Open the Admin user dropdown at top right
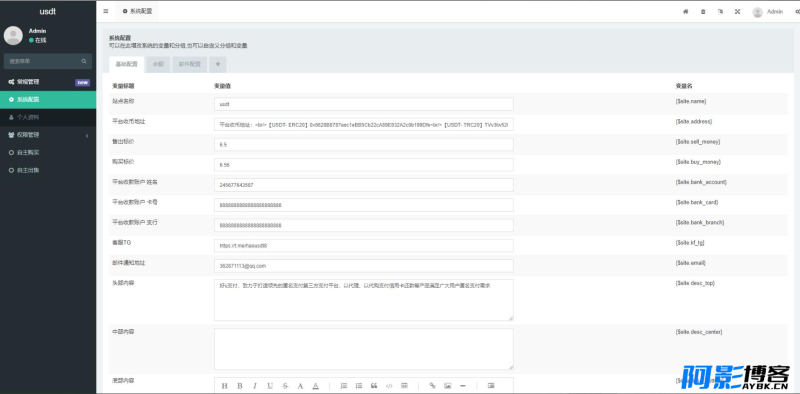This screenshot has height=394, width=800. point(768,12)
